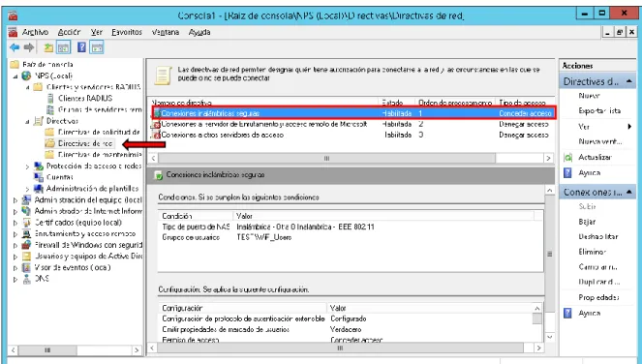Screen dimensions: 642x364
Task: Click the denied policy icon for Conexiones a otros servidores
Action: click(156, 135)
